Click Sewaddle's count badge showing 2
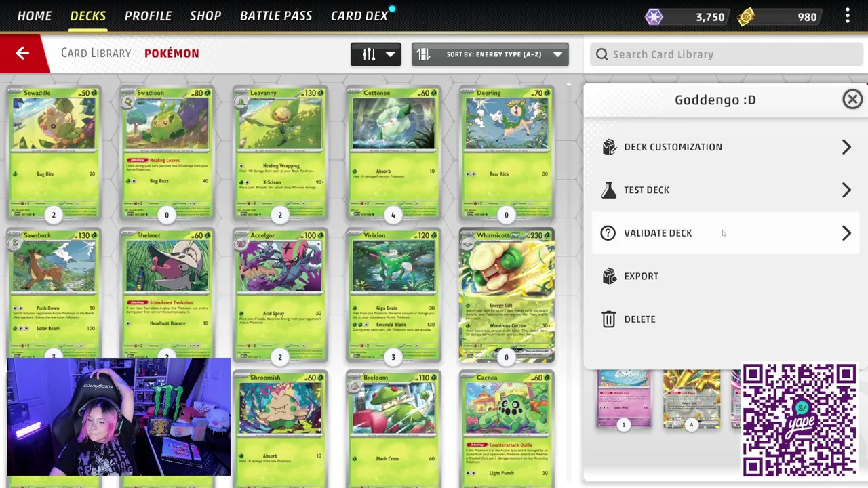868x488 pixels. click(54, 215)
